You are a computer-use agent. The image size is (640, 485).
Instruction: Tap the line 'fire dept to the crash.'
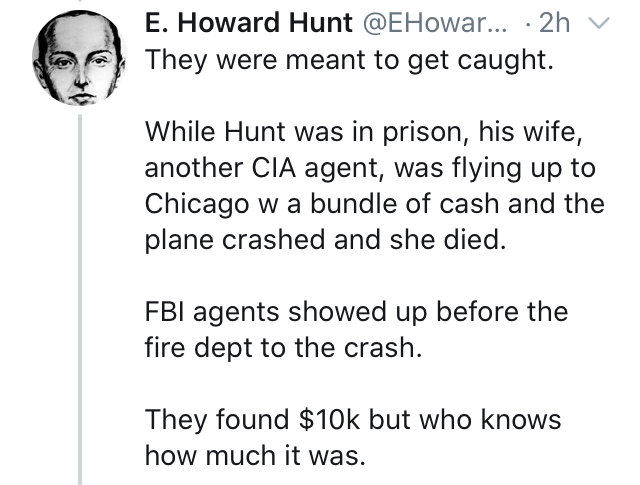(x=283, y=348)
